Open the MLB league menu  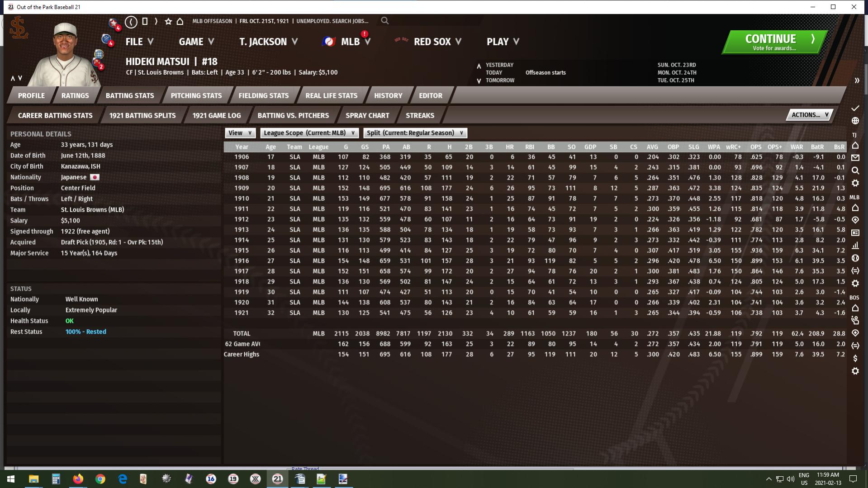[356, 42]
